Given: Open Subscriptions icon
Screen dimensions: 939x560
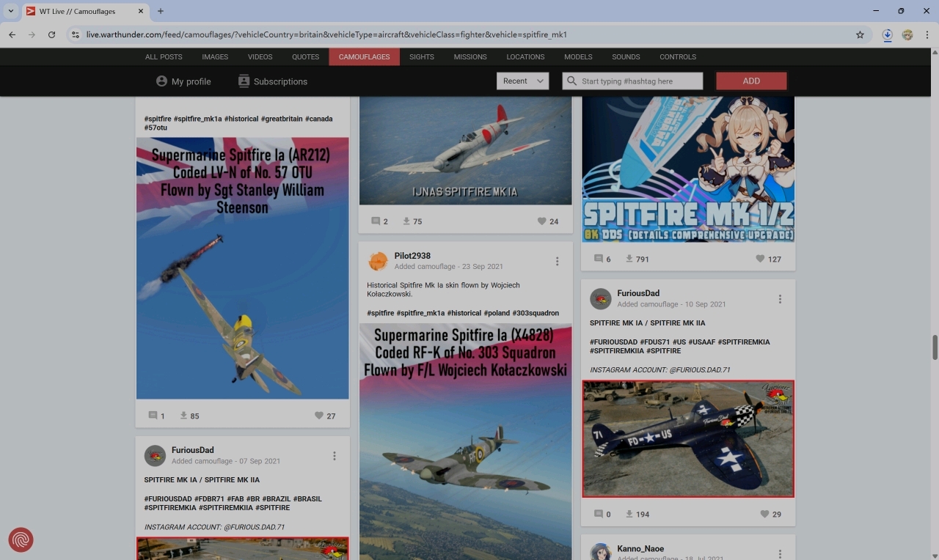Looking at the screenshot, I should pyautogui.click(x=244, y=81).
